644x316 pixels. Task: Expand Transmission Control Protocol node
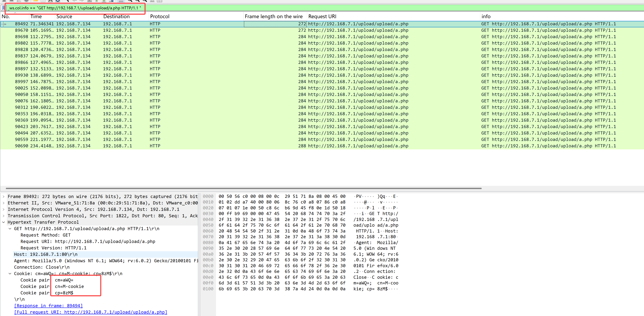coord(3,216)
